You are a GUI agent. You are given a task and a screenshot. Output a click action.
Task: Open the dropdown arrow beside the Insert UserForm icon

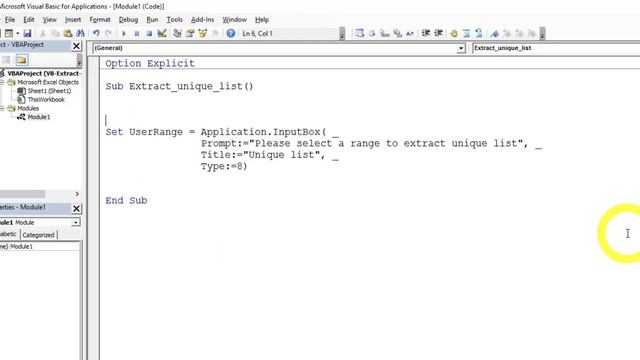pos(18,33)
